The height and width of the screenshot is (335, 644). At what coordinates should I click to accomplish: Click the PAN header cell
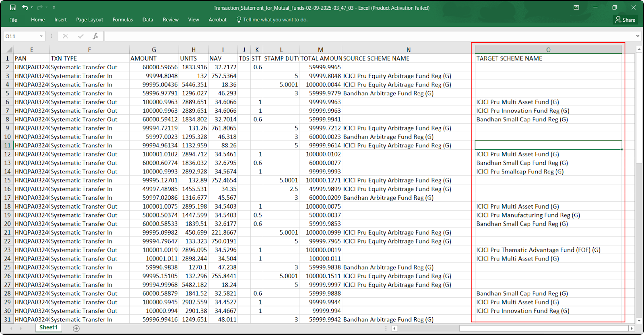point(31,58)
